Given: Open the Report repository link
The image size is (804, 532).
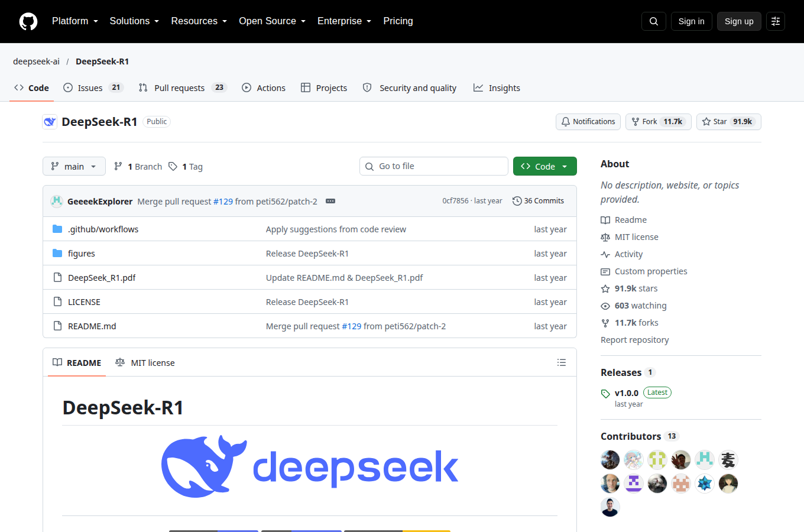Looking at the screenshot, I should click(x=635, y=340).
